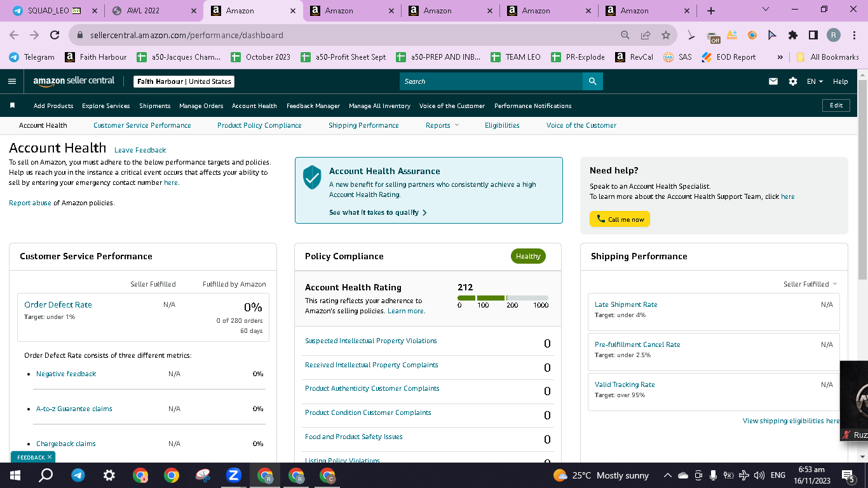The width and height of the screenshot is (868, 488).
Task: Open the EOD Report bookmark
Action: 728,57
